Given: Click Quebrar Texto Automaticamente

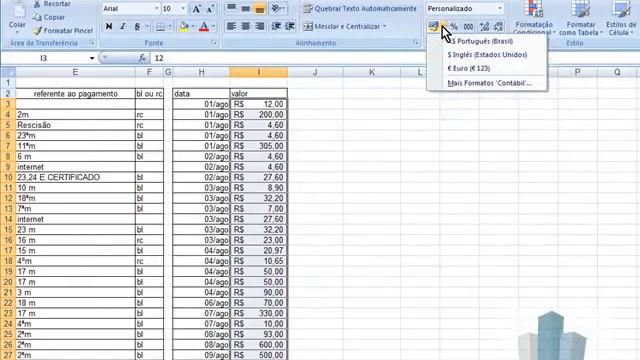Looking at the screenshot, I should point(360,9).
